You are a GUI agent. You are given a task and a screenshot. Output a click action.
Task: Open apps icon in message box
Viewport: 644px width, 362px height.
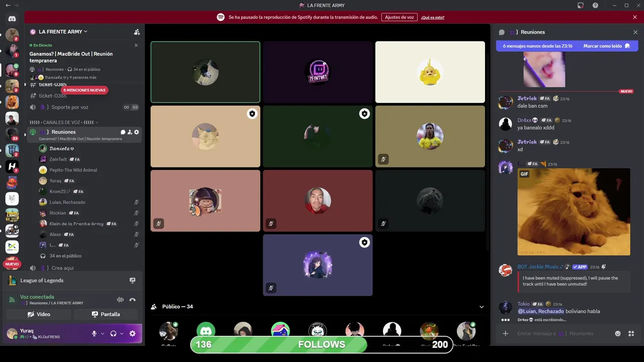[x=631, y=333]
